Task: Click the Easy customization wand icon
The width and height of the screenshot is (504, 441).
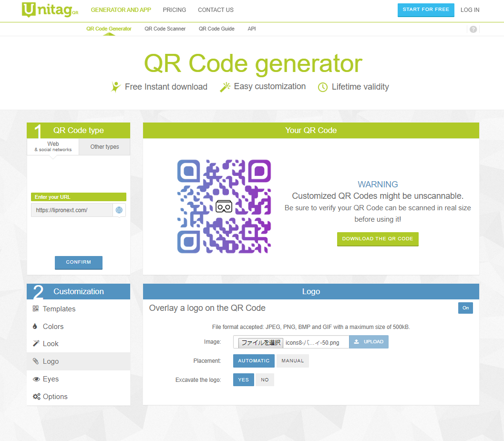Action: click(x=225, y=87)
